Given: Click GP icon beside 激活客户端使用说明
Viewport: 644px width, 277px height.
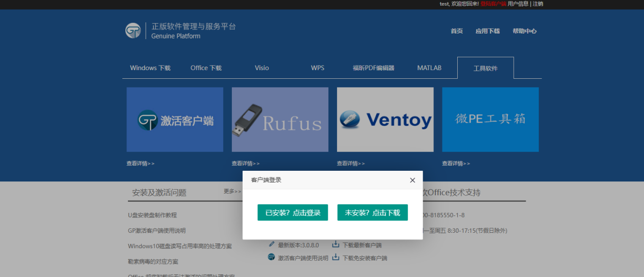Looking at the screenshot, I should 271,257.
